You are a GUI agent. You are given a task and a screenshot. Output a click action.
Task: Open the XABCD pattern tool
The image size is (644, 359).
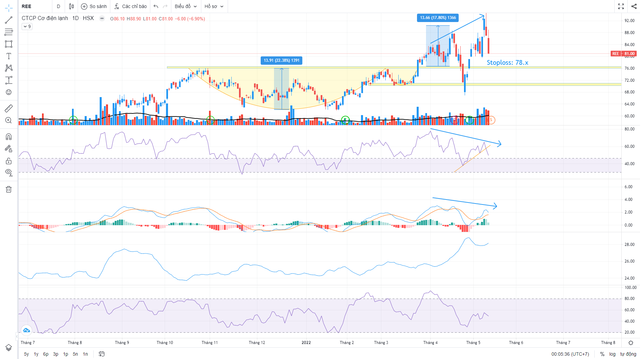tap(9, 68)
